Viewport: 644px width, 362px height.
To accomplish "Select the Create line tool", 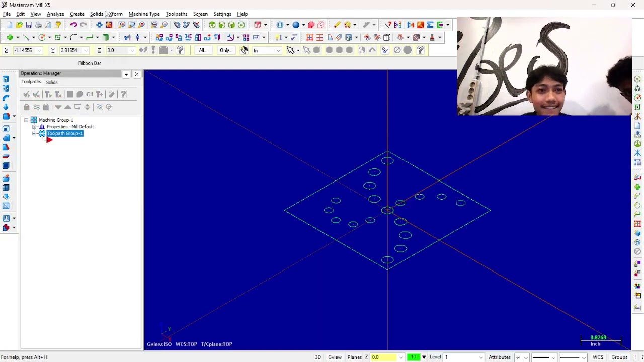I will point(26,37).
